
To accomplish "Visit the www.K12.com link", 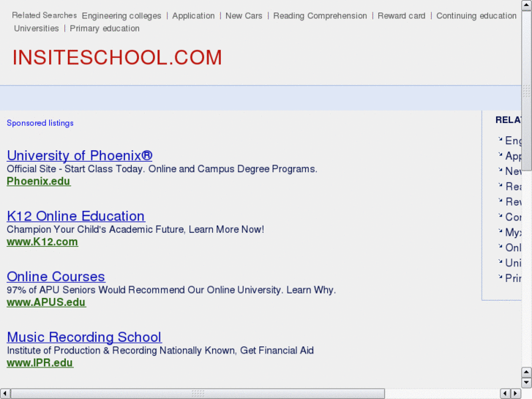I will point(42,242).
